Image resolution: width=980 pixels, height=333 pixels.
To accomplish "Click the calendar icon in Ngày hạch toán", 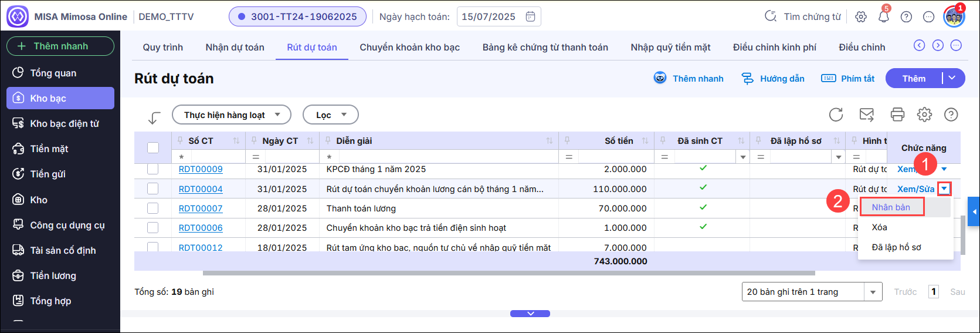I will click(x=530, y=16).
